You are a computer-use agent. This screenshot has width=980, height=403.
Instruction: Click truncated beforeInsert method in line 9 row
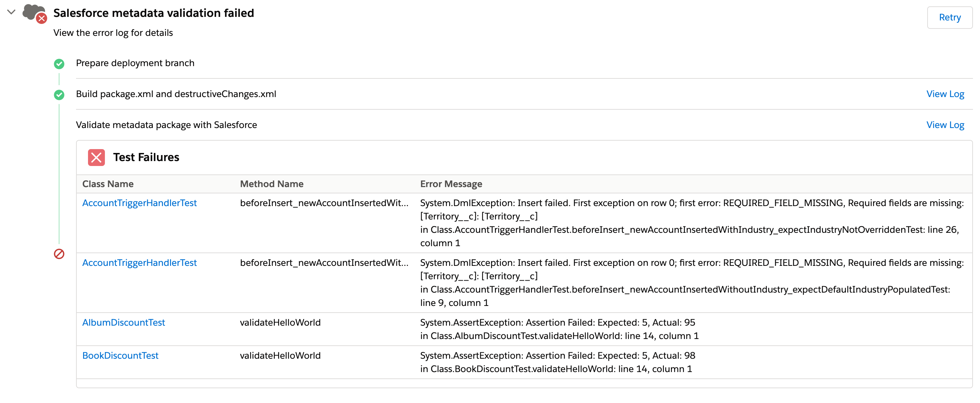point(324,263)
